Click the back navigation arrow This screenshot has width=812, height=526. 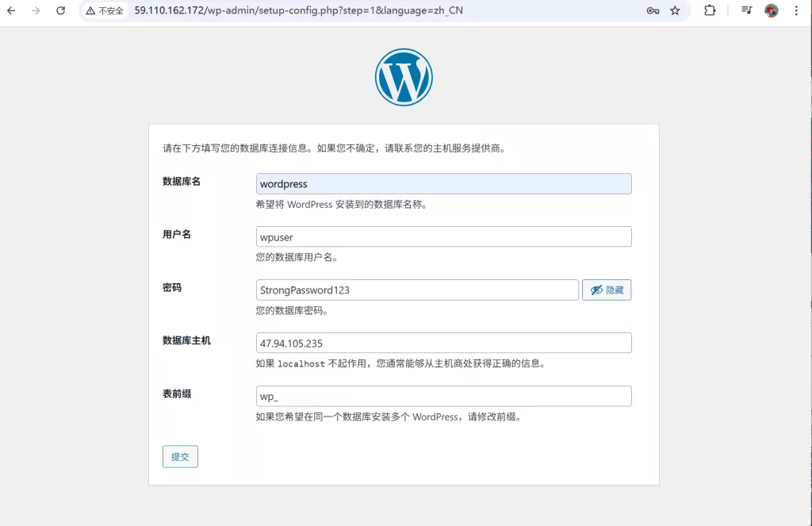[x=13, y=11]
